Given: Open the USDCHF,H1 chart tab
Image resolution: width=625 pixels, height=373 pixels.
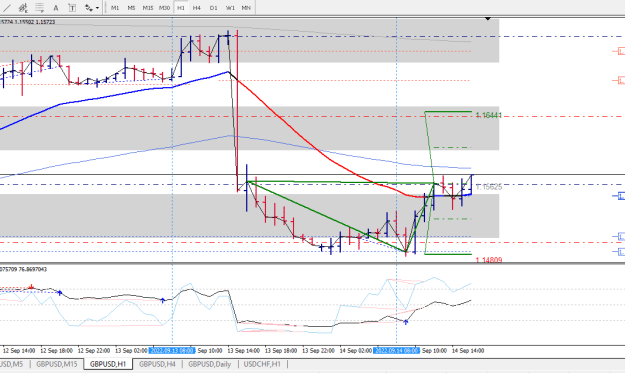Looking at the screenshot, I should 262,364.
